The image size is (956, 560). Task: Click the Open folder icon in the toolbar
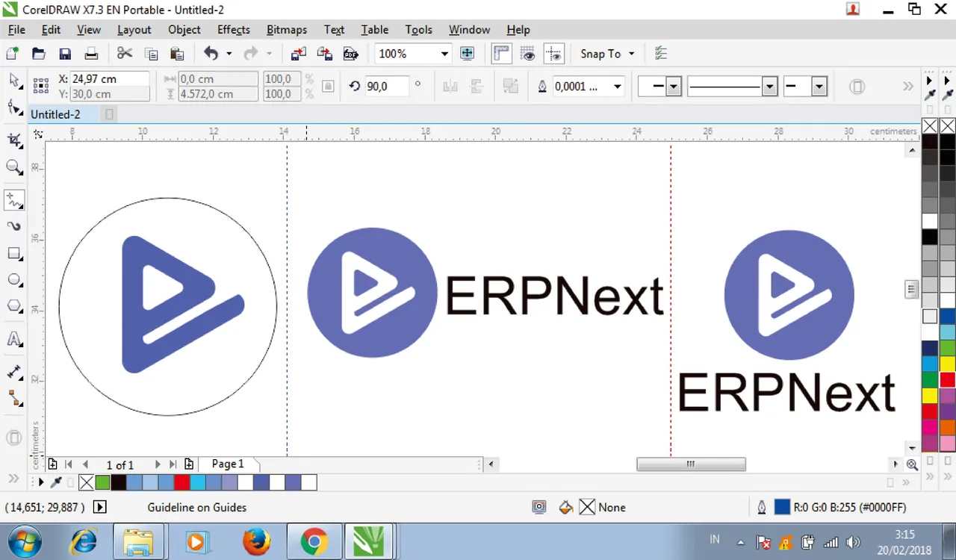point(39,54)
